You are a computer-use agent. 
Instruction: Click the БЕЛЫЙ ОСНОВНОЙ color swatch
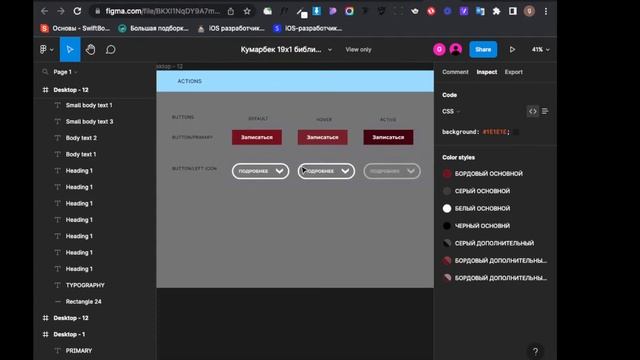tap(447, 208)
